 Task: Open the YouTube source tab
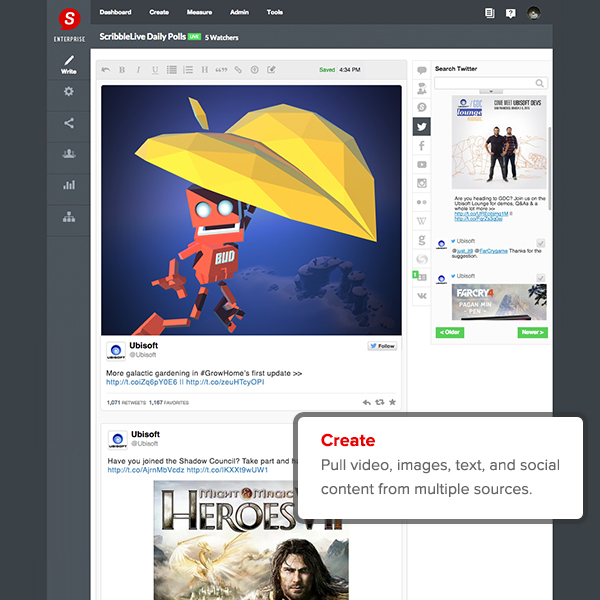coord(422,165)
